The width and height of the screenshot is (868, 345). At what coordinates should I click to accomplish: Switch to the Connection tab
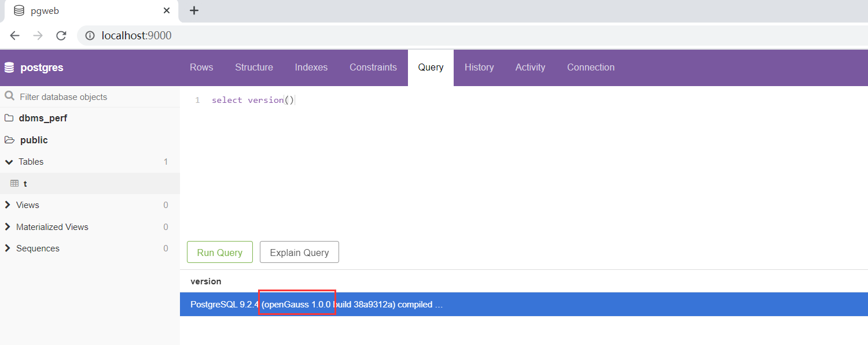coord(590,67)
